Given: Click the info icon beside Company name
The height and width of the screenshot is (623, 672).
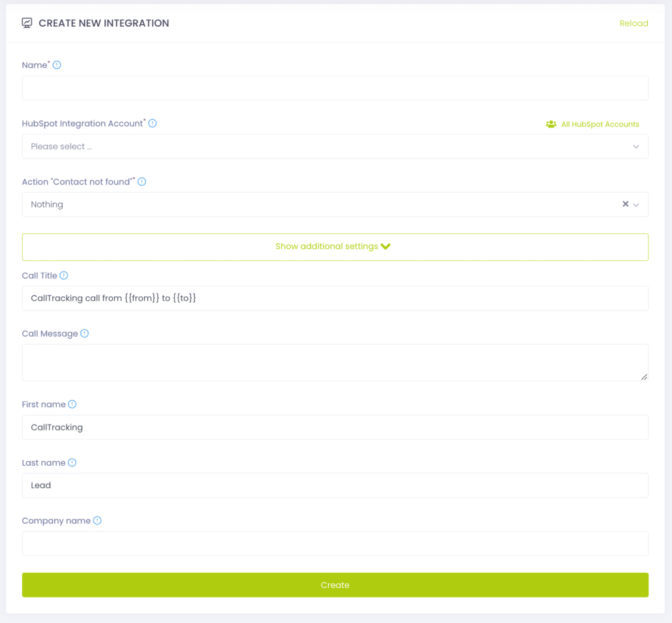Looking at the screenshot, I should point(97,521).
